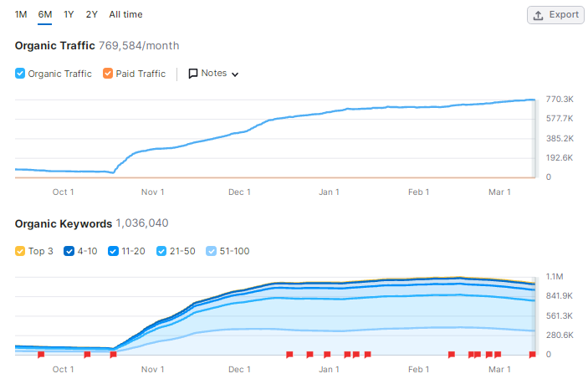Click the Export upload arrow icon
This screenshot has width=588, height=384.
(x=538, y=15)
